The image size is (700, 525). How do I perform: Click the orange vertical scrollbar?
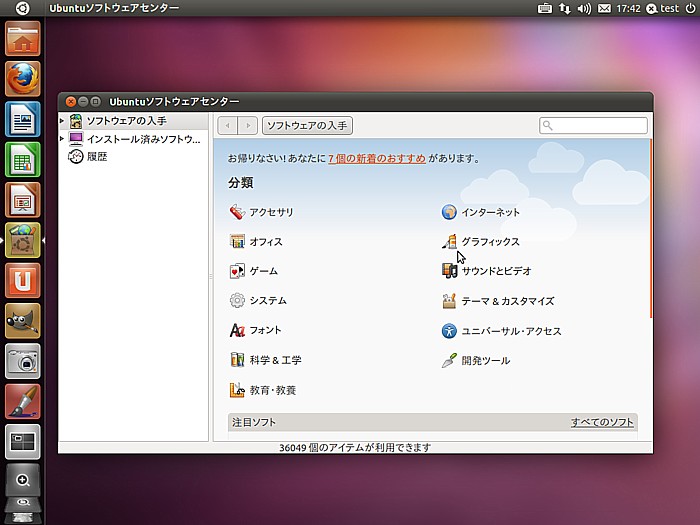(x=651, y=229)
